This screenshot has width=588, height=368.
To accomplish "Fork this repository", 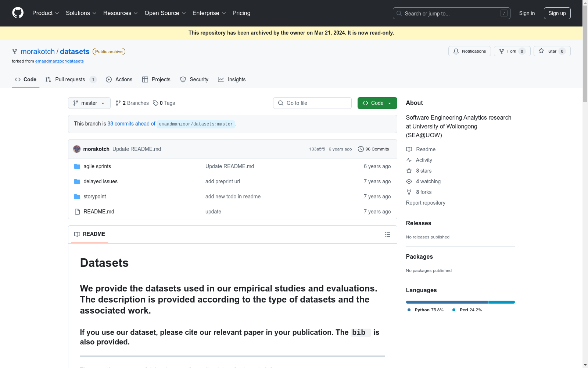I will [512, 51].
